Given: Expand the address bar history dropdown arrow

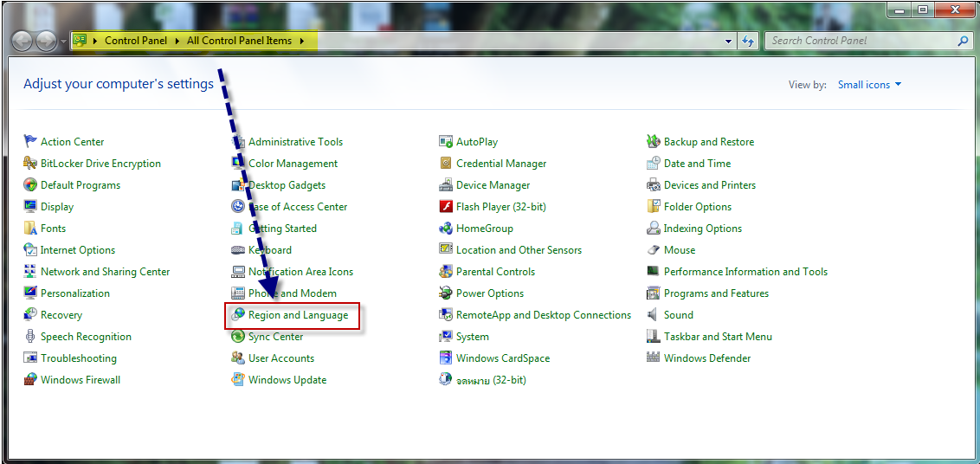Looking at the screenshot, I should coord(728,42).
